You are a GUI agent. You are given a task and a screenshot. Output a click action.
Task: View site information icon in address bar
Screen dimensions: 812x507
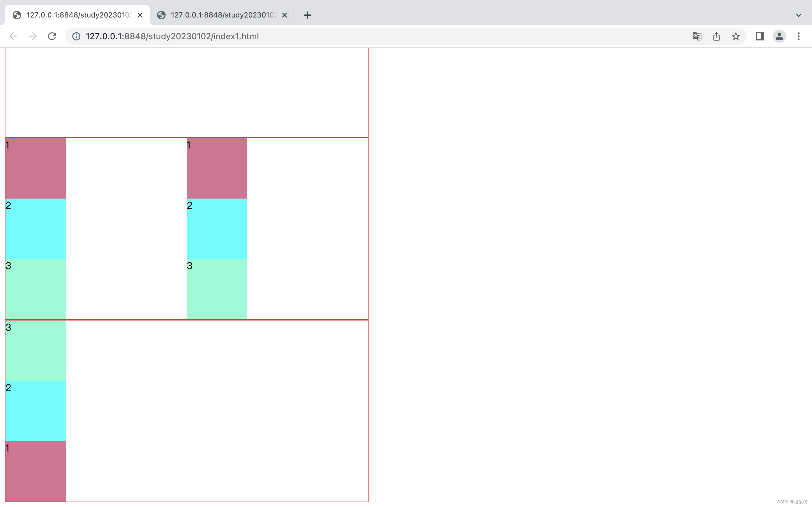(76, 36)
